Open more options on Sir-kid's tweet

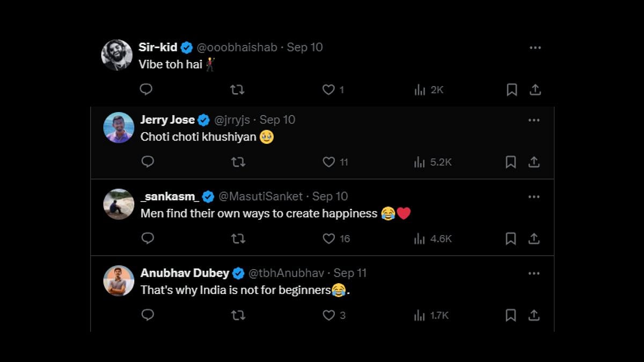535,48
